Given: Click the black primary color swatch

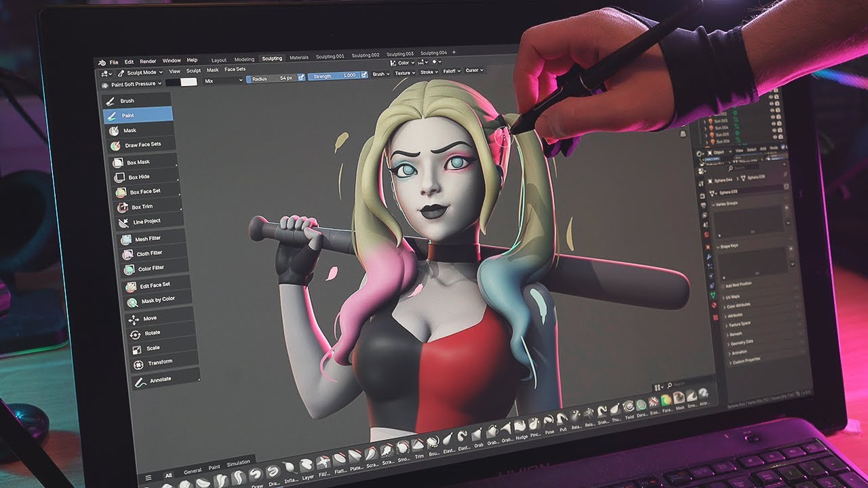Looking at the screenshot, I should pyautogui.click(x=173, y=83).
